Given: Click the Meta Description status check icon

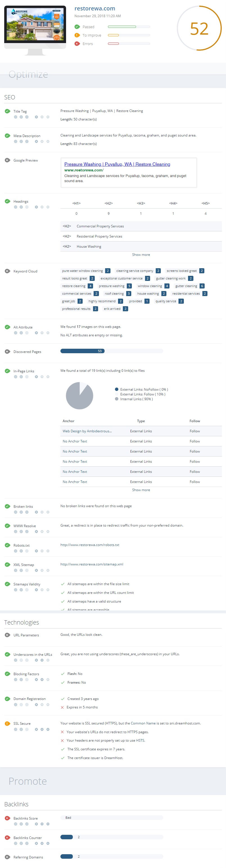Looking at the screenshot, I should point(7,136).
